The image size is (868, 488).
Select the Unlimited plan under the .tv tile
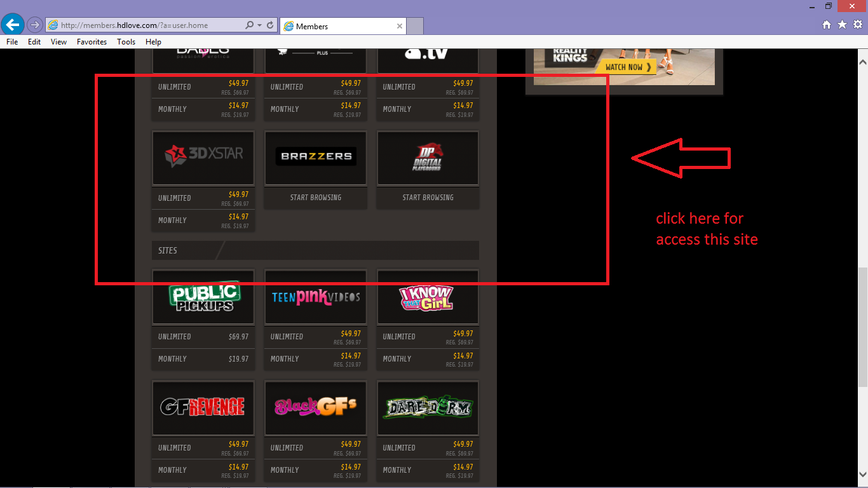click(428, 87)
